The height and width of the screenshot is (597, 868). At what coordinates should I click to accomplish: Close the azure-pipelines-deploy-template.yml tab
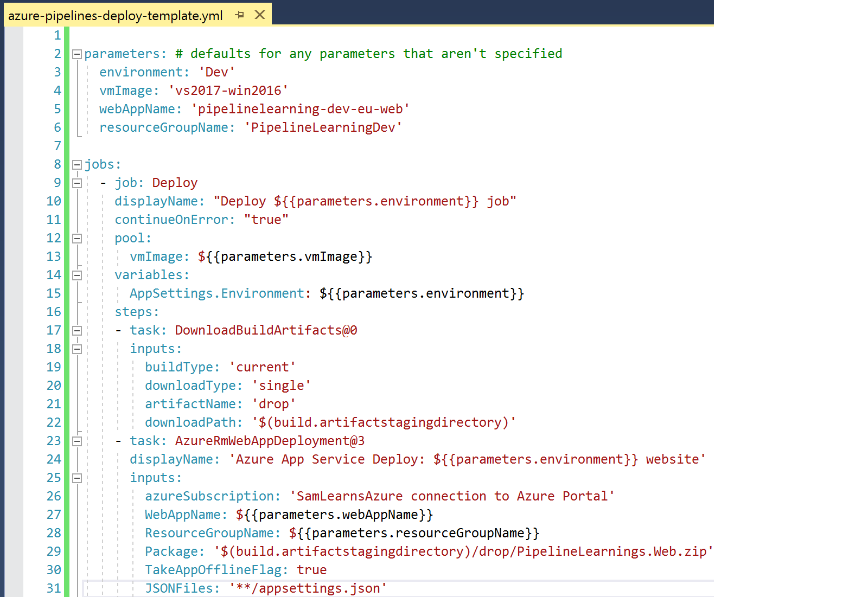(x=260, y=15)
